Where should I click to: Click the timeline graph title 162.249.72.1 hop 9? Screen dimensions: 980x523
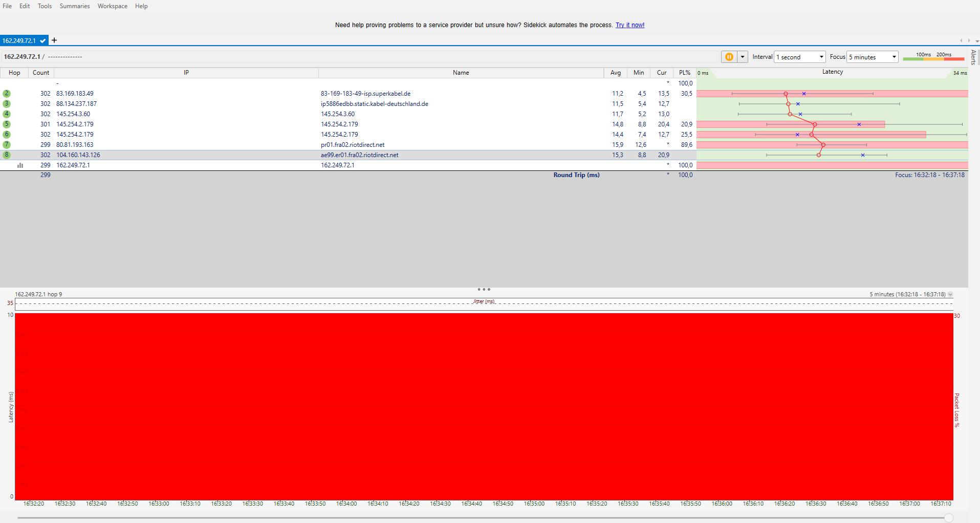(38, 294)
